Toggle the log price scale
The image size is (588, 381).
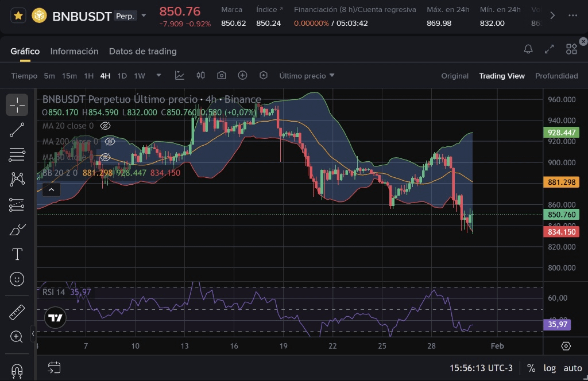[x=550, y=368]
